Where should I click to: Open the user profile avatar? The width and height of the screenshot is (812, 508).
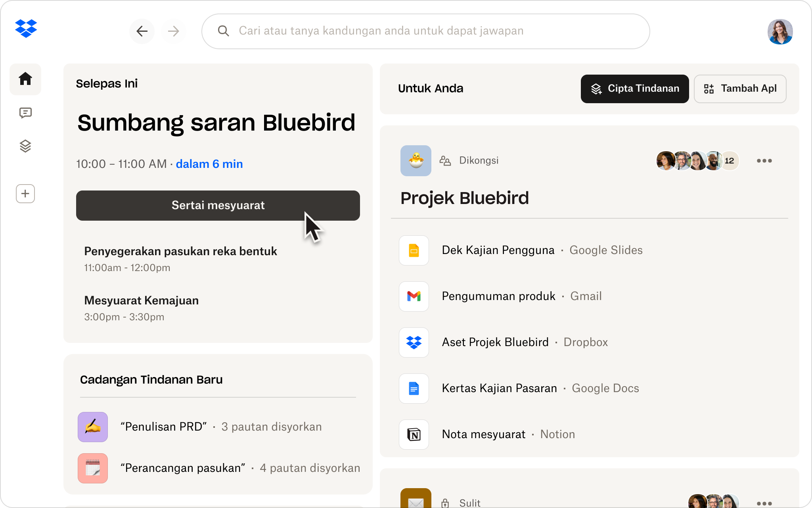click(780, 31)
